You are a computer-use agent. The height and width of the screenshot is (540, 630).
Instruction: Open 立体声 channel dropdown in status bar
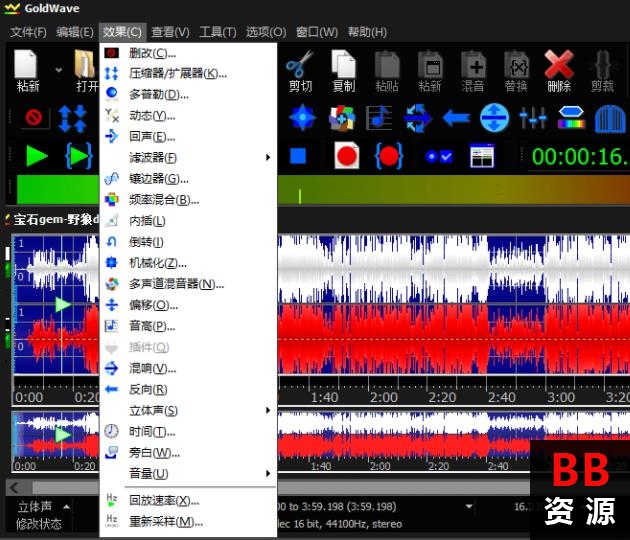67,507
